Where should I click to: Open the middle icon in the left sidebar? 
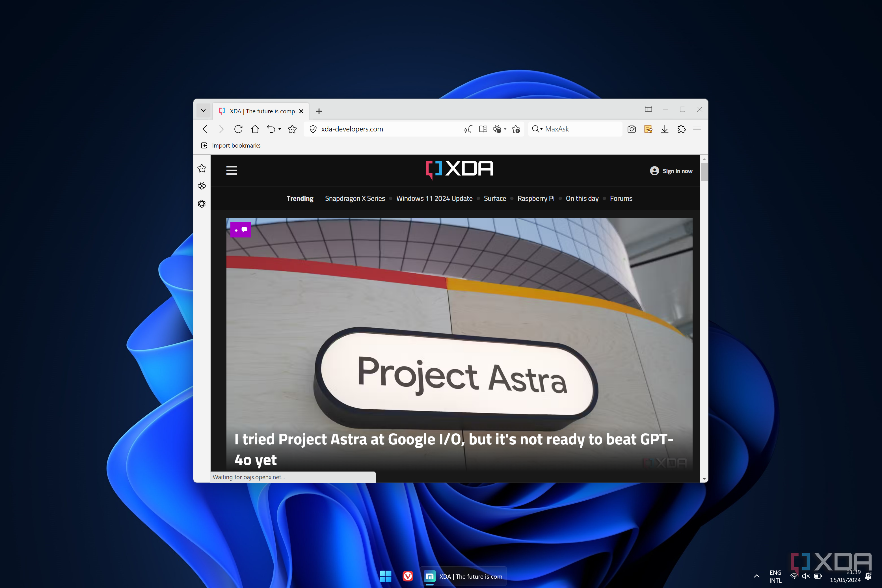click(x=202, y=186)
